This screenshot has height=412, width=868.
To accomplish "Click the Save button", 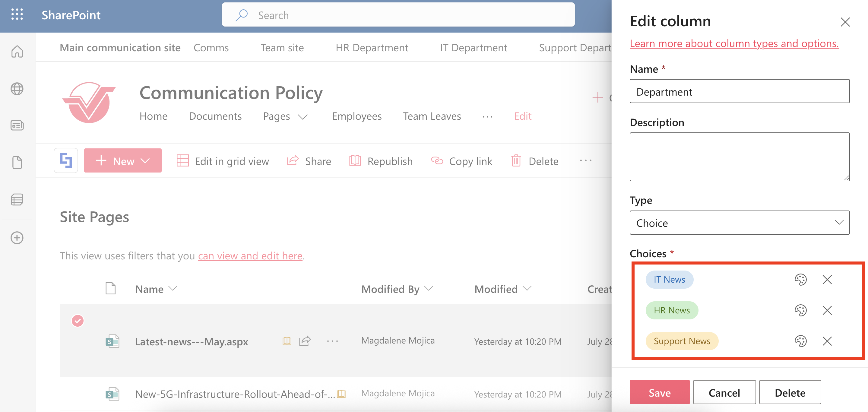I will point(659,392).
